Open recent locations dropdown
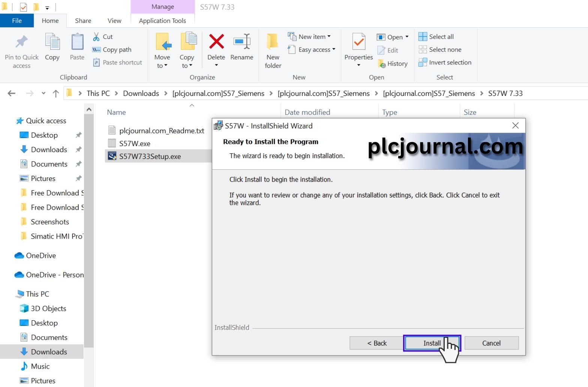 point(43,93)
